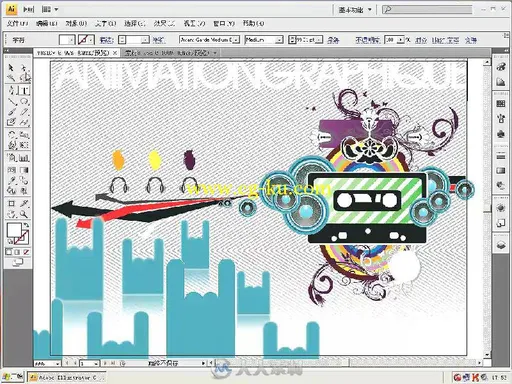This screenshot has height=384, width=512.
Task: Open the zoom level dropdown in status bar
Action: click(57, 363)
